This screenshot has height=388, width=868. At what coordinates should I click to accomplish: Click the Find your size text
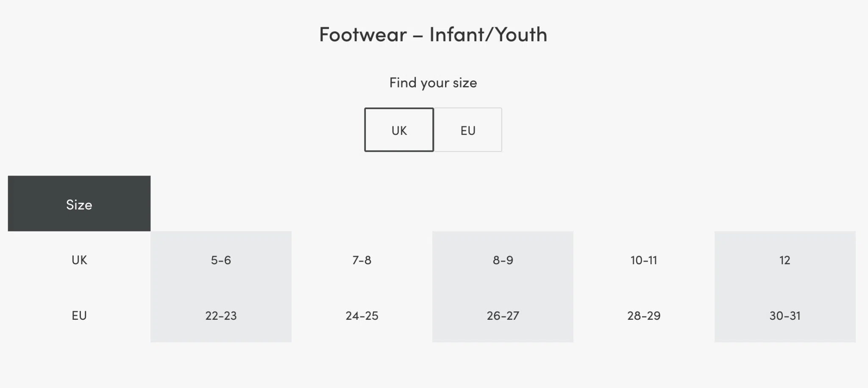coord(433,83)
